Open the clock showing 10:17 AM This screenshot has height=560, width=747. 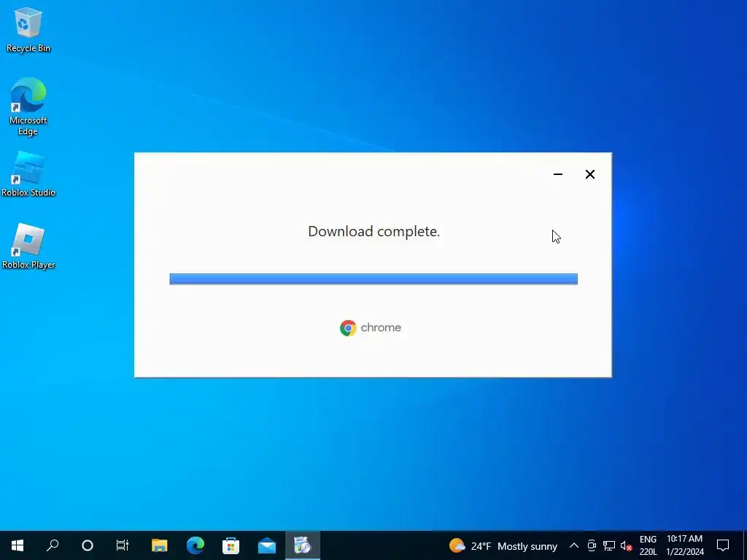coord(684,545)
